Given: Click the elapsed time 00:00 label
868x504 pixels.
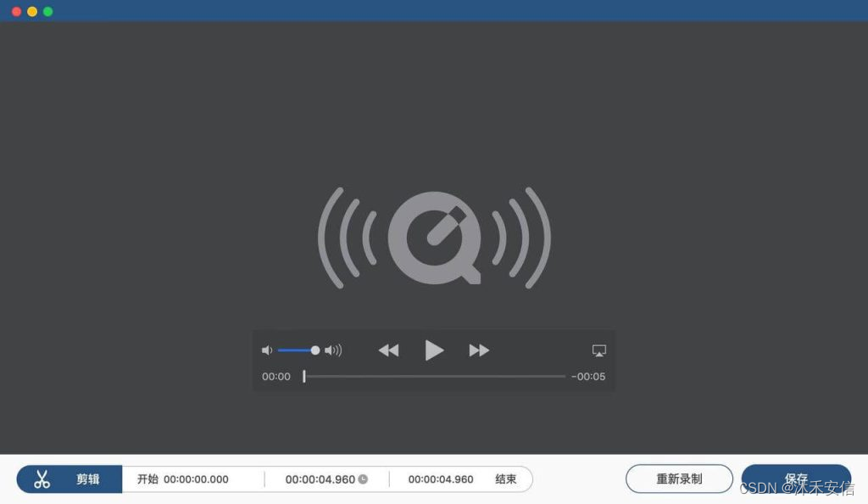Looking at the screenshot, I should (x=276, y=377).
